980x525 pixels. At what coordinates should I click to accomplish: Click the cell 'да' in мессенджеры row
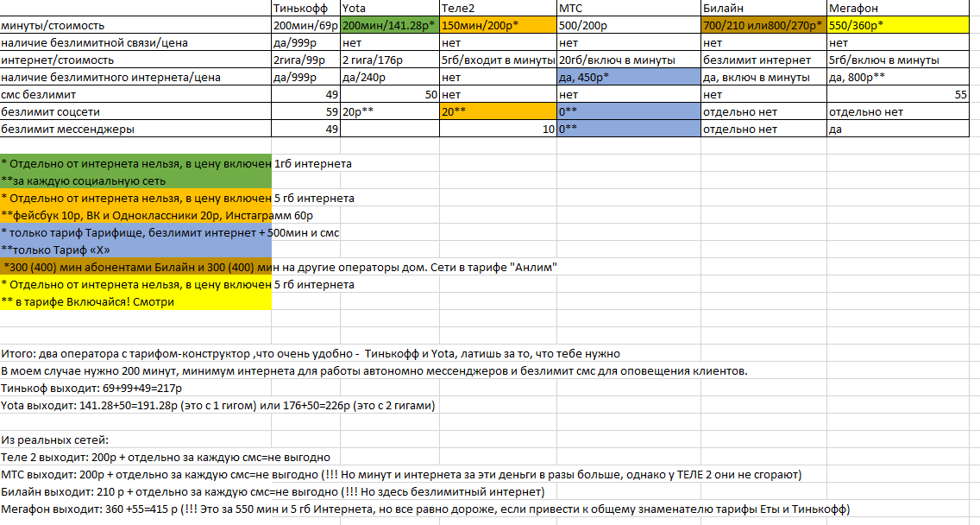(898, 129)
